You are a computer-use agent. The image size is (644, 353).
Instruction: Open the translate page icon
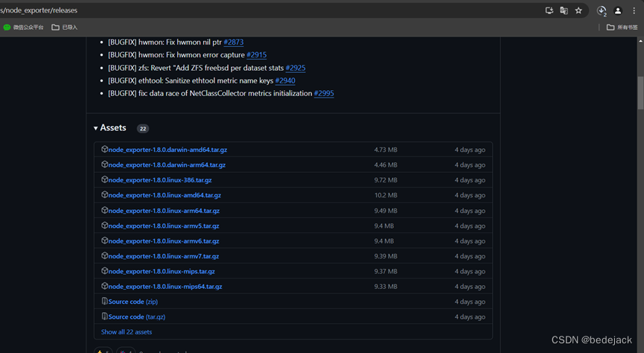tap(564, 10)
